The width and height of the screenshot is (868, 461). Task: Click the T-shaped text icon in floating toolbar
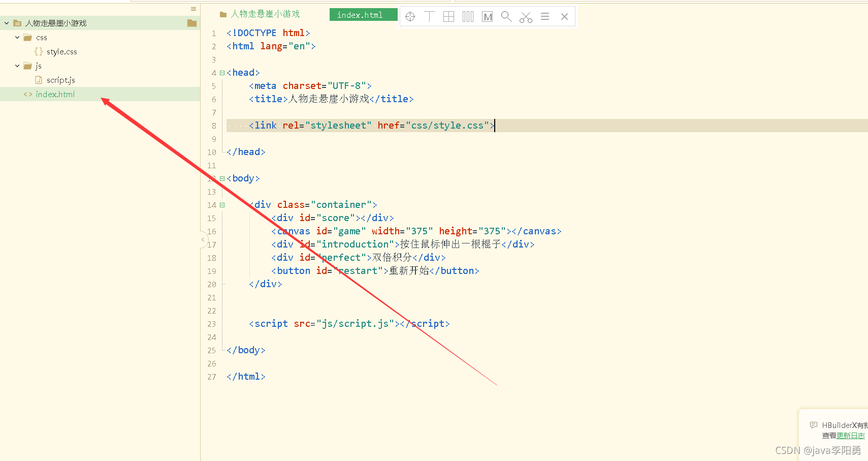[x=430, y=17]
